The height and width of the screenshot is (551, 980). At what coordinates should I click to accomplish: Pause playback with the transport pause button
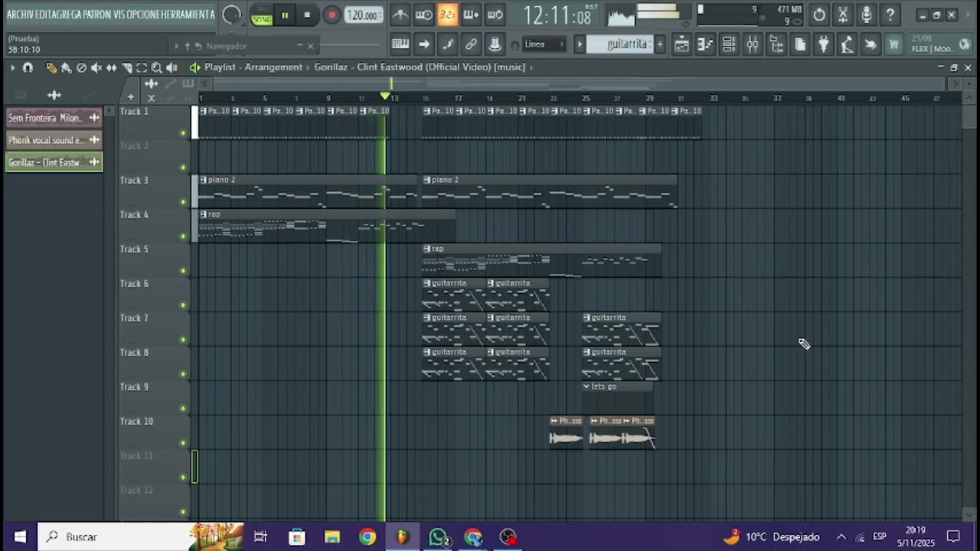(x=285, y=15)
